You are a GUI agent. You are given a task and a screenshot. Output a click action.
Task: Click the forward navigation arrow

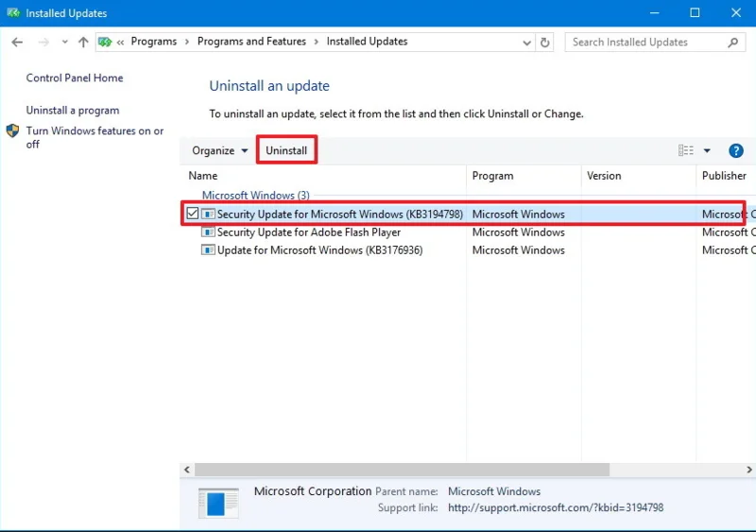click(x=43, y=43)
